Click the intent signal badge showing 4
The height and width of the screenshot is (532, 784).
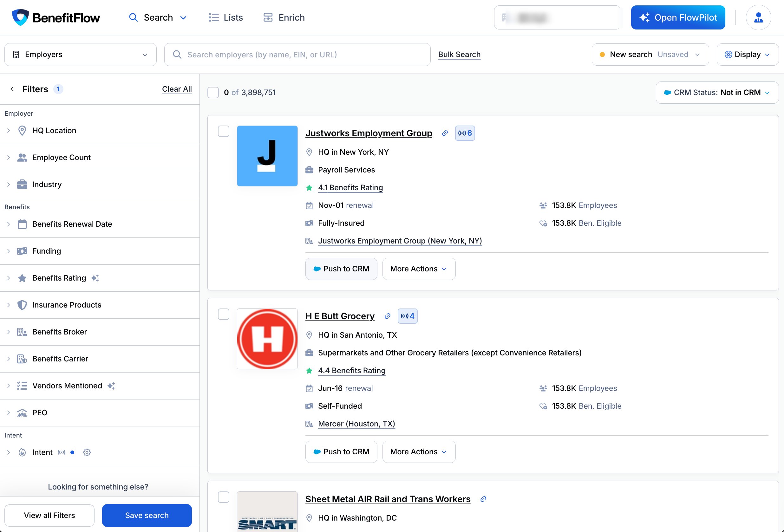click(x=408, y=316)
